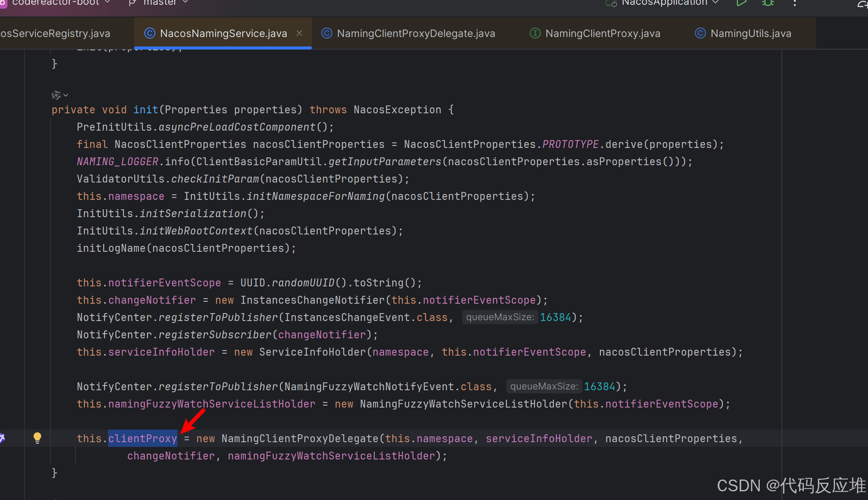Click the AI assistant icon above init method
This screenshot has height=500, width=868.
point(56,95)
